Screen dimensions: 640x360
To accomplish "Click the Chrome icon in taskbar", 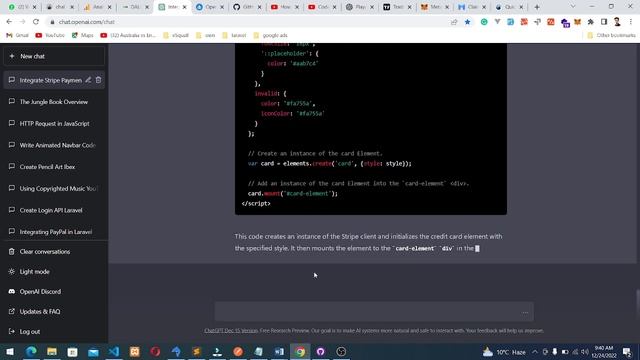I will 300,351.
